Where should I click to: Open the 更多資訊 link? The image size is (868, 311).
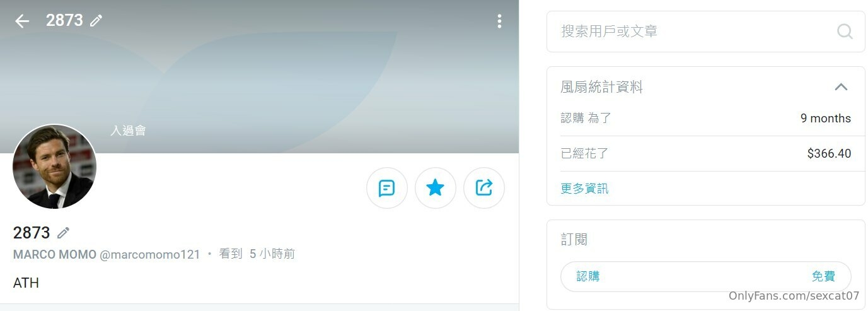584,189
